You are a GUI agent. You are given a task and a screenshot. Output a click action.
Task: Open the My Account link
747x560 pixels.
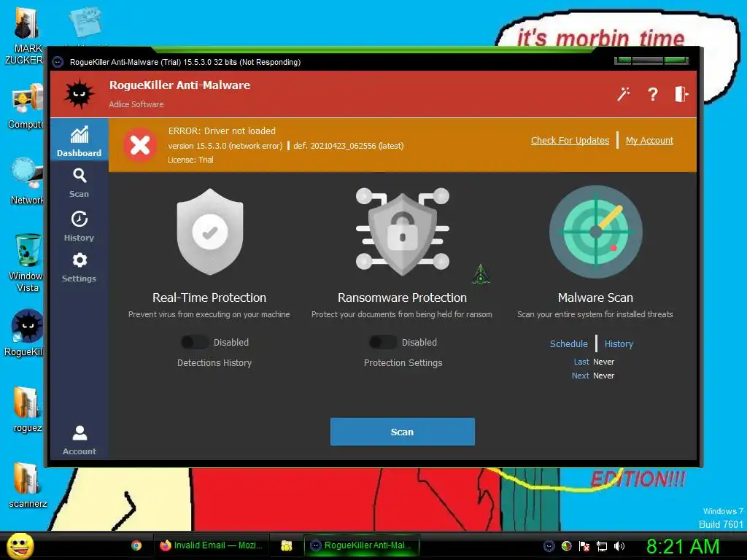649,141
